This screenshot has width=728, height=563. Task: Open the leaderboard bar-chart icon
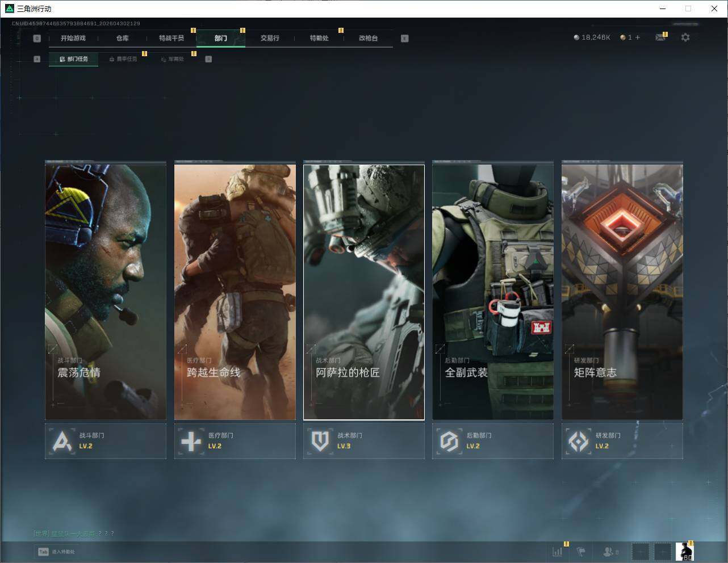tap(558, 551)
